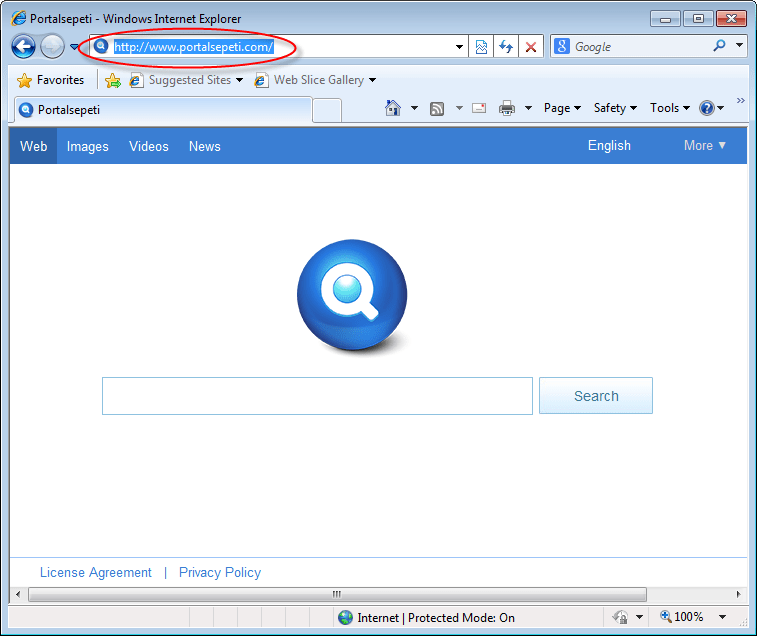
Task: Open the Safety menu
Action: [x=615, y=108]
